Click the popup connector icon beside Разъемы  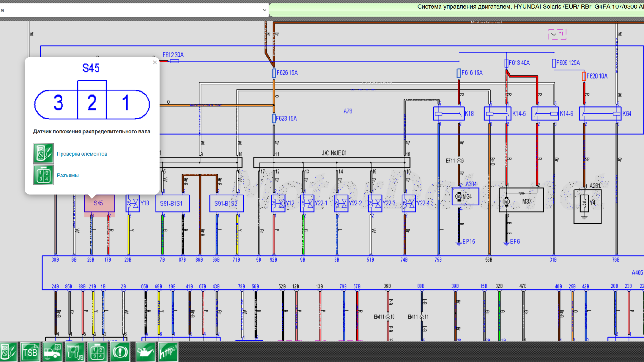click(x=43, y=175)
